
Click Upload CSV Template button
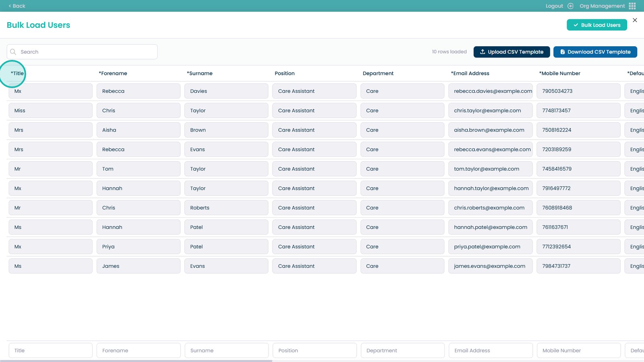[x=511, y=52]
